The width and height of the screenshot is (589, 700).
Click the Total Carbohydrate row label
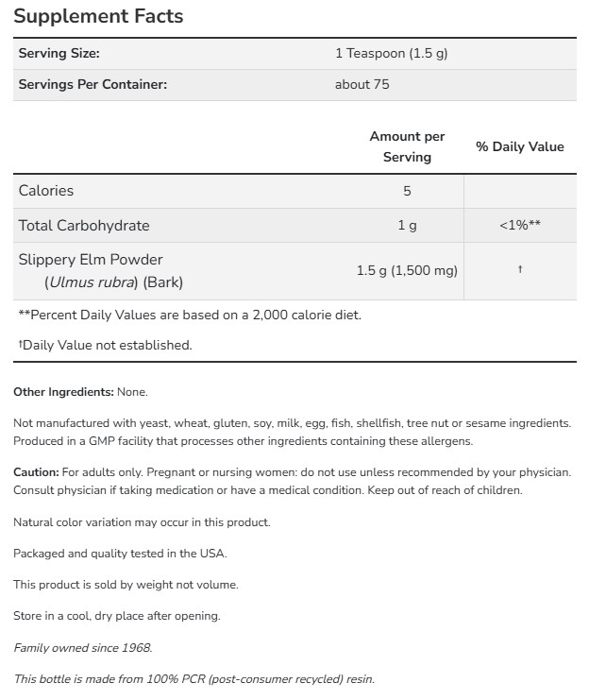tap(84, 226)
